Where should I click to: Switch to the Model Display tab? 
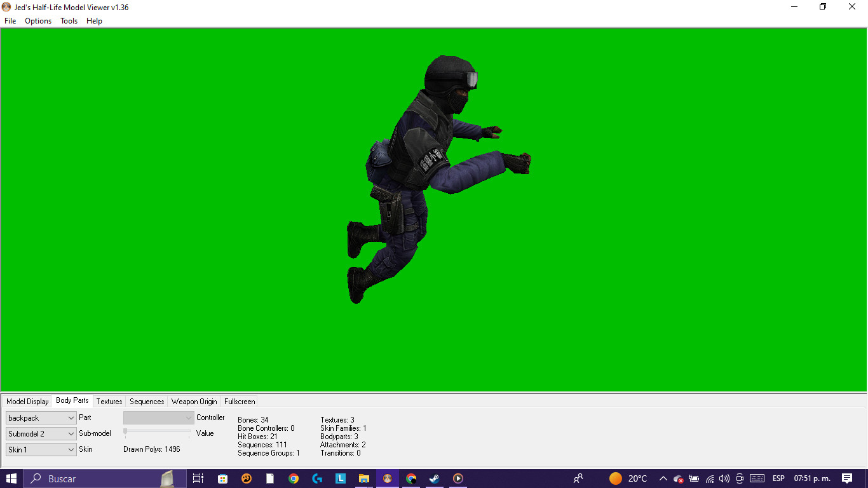click(27, 402)
